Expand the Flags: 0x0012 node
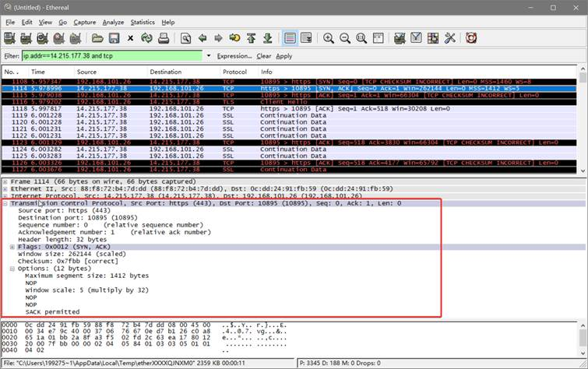Screen dimensions: 588x369 point(12,247)
